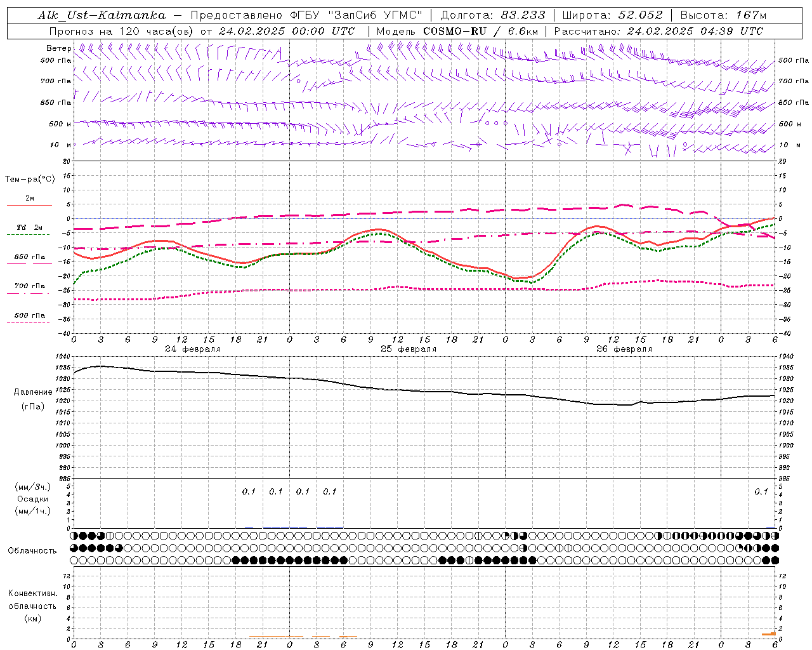The height and width of the screenshot is (650, 812).
Task: Click the forecast start date 24.02.2025 00:00 UTC
Action: coord(287,31)
